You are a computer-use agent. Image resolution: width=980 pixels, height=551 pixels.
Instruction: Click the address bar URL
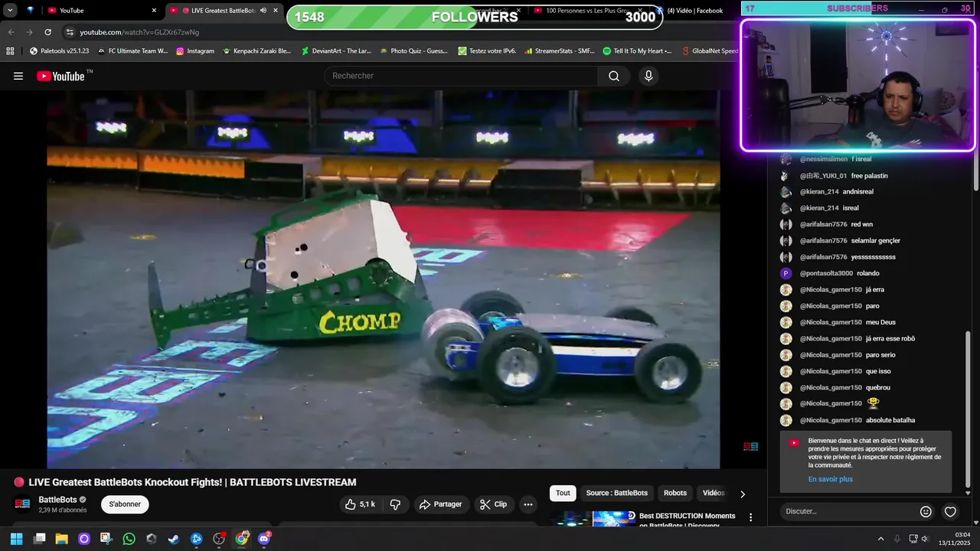click(139, 32)
